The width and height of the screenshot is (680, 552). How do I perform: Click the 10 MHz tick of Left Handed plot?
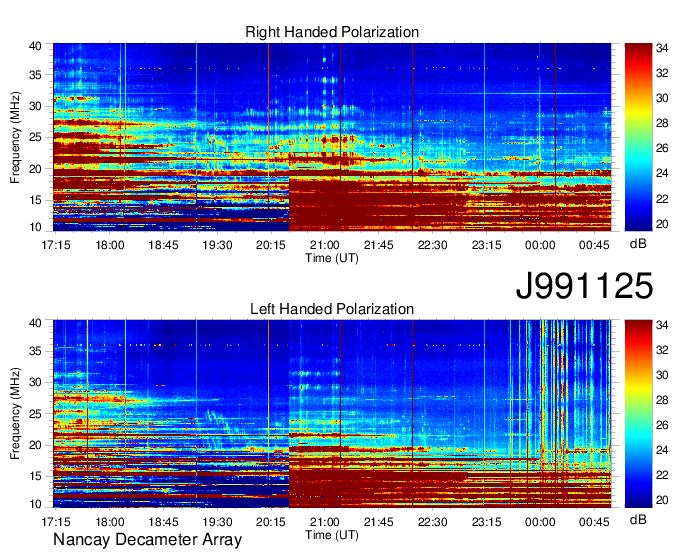[x=36, y=504]
